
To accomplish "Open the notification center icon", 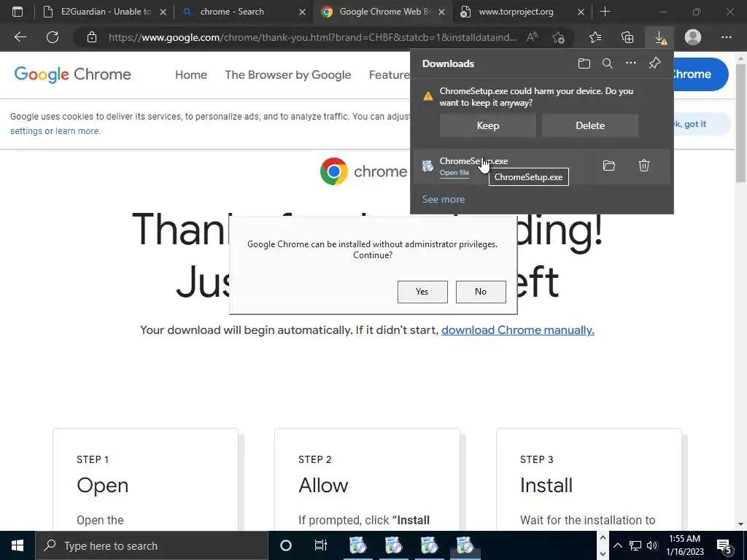I will (724, 546).
